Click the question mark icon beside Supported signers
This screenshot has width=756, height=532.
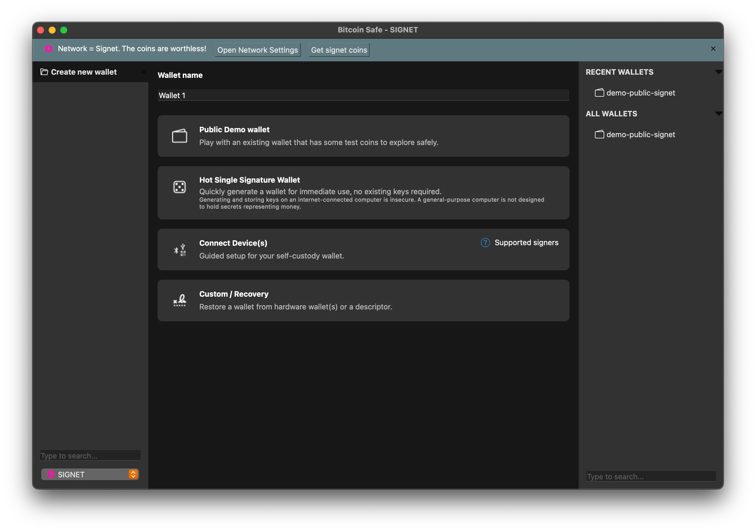[485, 243]
